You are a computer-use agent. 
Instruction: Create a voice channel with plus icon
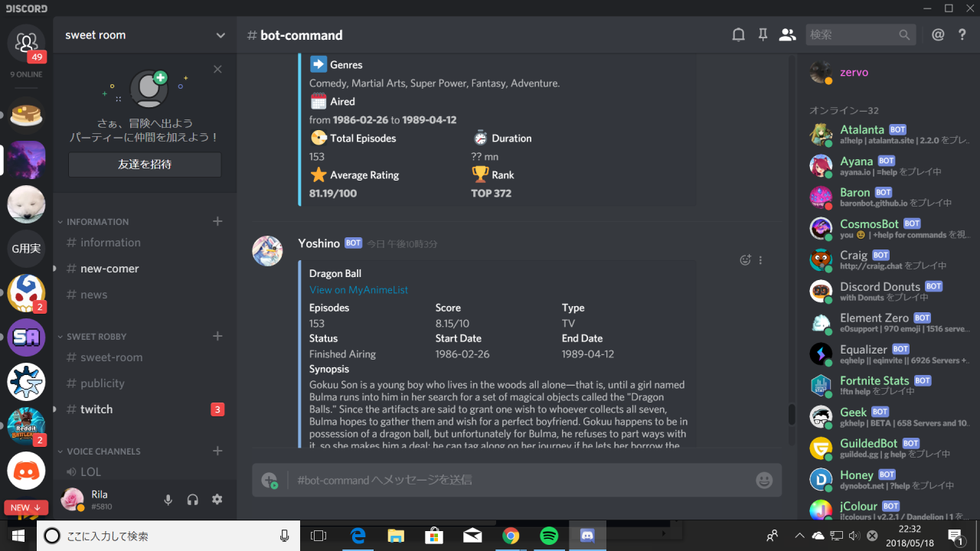[217, 451]
